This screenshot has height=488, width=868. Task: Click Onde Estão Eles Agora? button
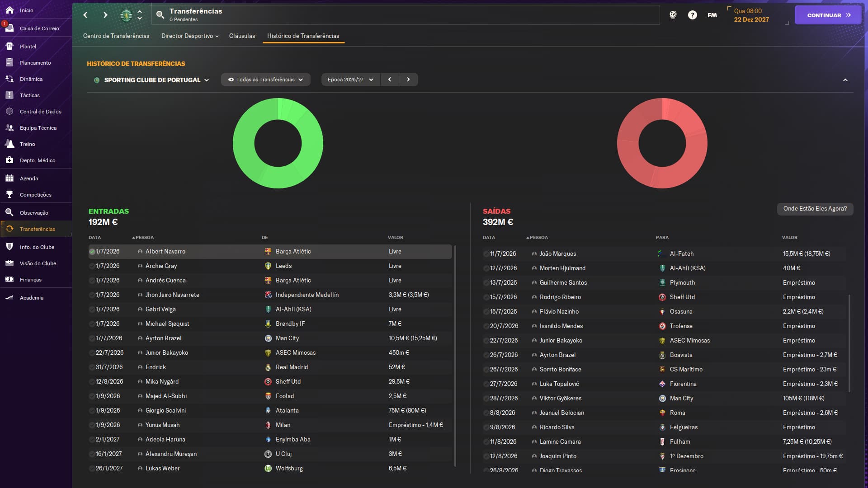pos(815,209)
